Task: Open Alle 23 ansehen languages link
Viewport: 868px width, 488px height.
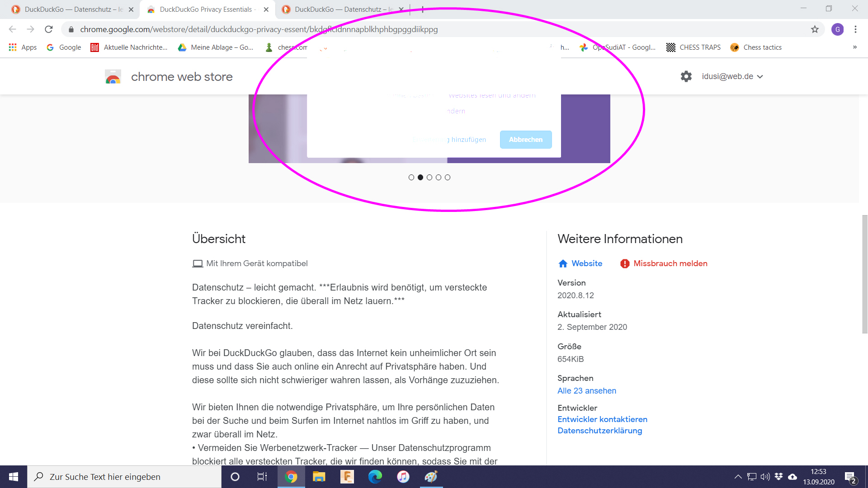Action: pos(586,391)
